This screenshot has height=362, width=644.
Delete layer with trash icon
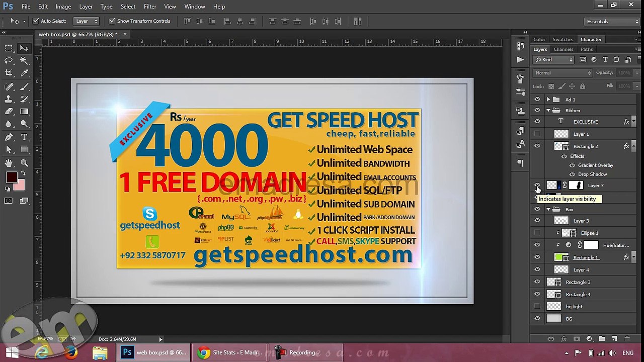(627, 339)
